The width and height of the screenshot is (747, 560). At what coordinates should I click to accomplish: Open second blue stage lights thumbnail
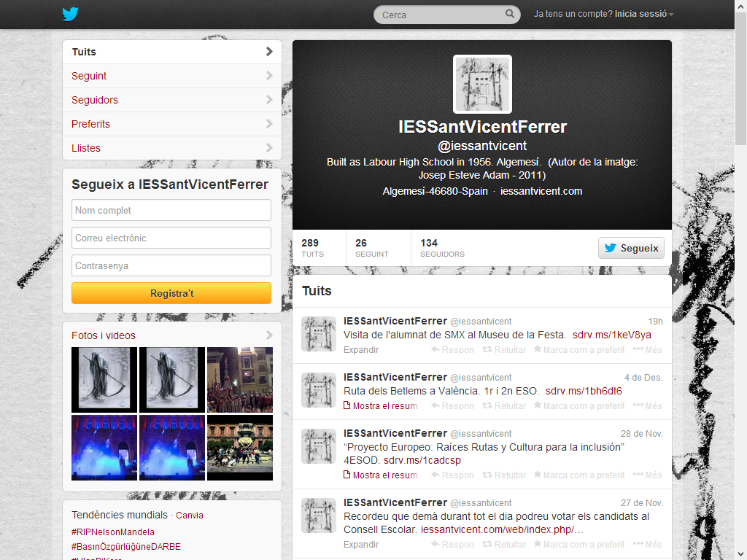[172, 448]
